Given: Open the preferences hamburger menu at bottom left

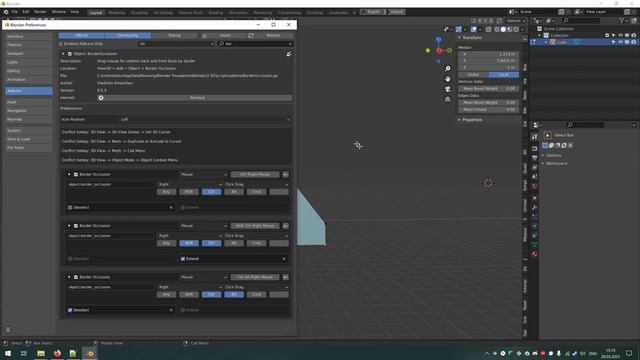Looking at the screenshot, I should click(x=8, y=330).
